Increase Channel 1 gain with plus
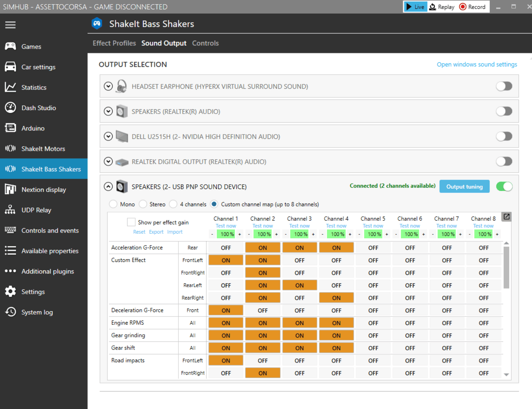 [x=239, y=234]
